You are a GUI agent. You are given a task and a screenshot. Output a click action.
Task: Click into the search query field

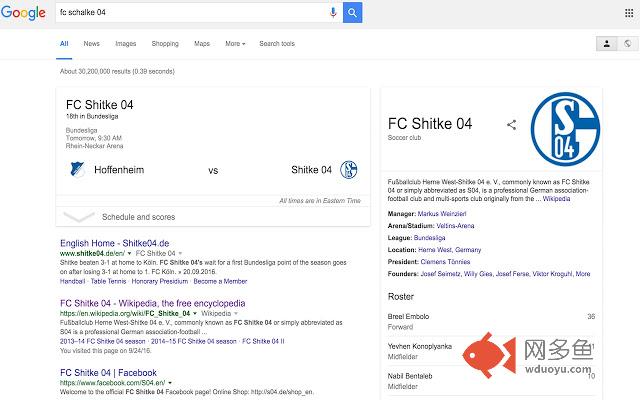coord(190,12)
